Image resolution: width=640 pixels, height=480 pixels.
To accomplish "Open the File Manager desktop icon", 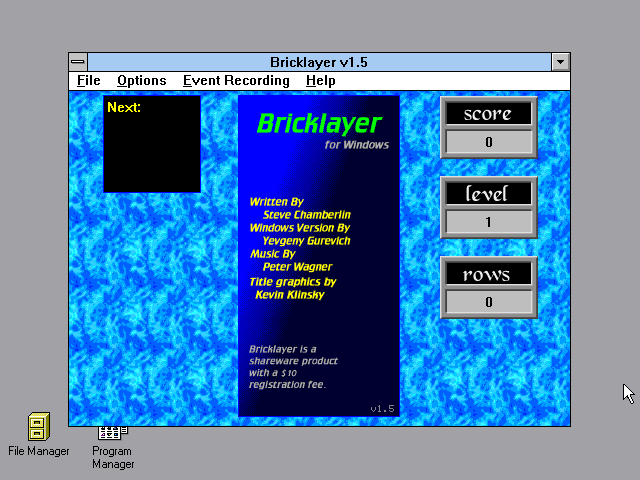I will tap(39, 426).
